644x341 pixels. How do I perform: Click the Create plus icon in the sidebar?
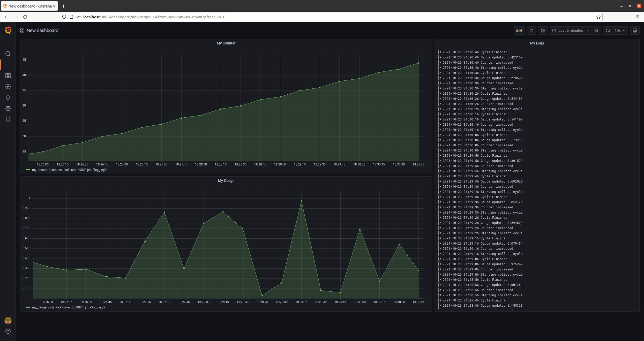(8, 65)
